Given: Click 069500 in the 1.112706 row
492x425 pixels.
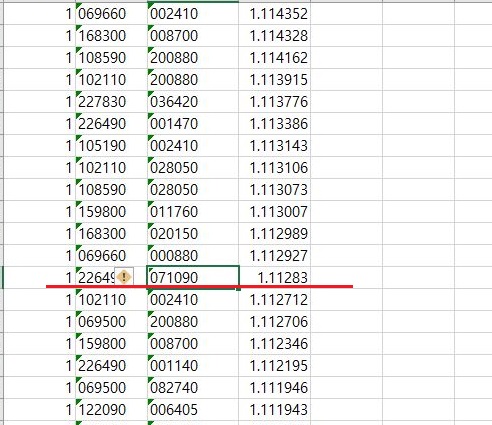Looking at the screenshot, I should (111, 322).
